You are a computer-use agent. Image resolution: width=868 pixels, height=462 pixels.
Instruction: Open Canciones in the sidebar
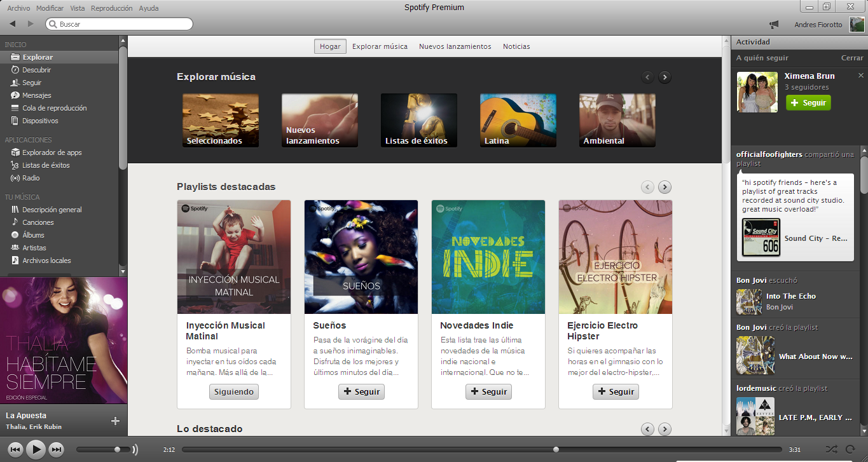tap(59, 222)
